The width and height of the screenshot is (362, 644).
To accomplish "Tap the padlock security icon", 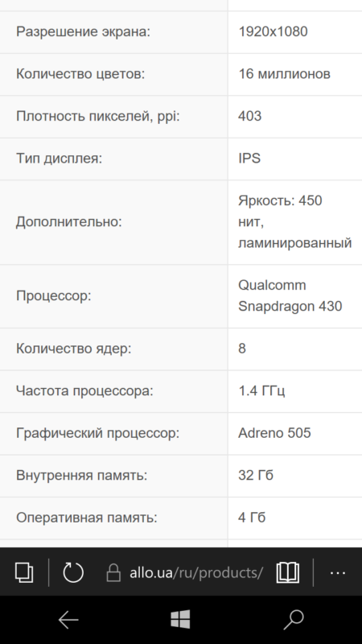I will [113, 572].
